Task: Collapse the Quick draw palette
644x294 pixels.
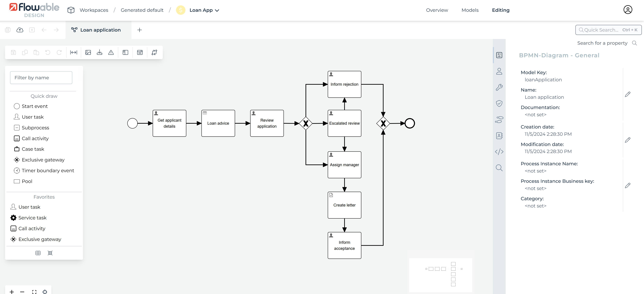Action: (x=50, y=253)
